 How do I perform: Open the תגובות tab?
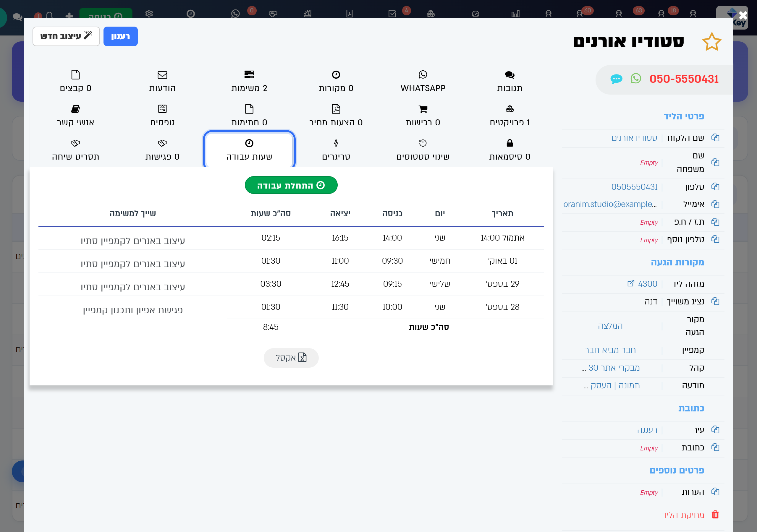tap(509, 81)
